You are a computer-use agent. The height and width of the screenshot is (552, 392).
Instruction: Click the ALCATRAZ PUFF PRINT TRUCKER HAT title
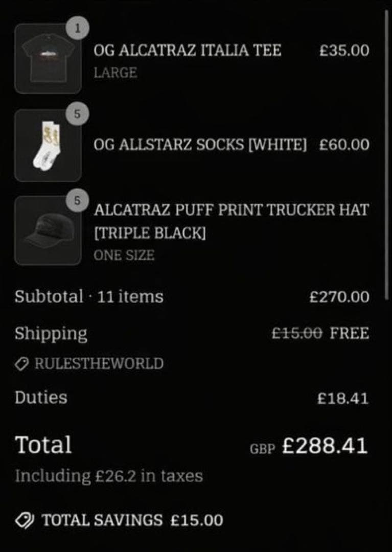[231, 210]
